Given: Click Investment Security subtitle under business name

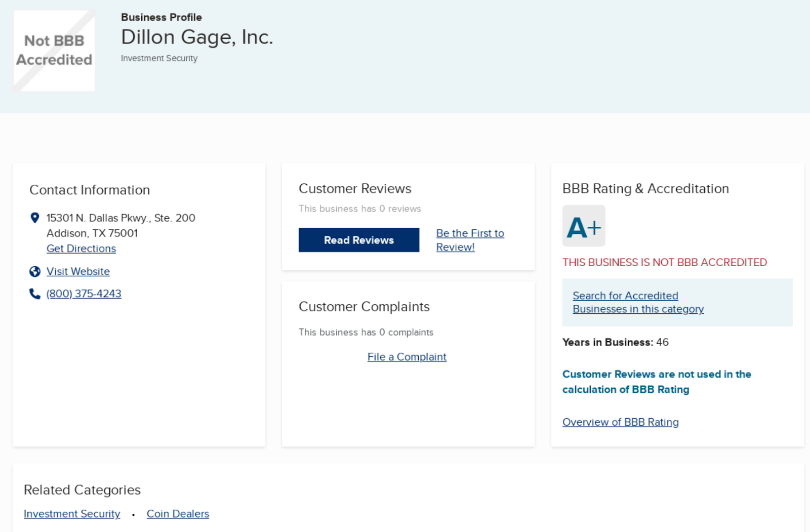Looking at the screenshot, I should [x=159, y=58].
